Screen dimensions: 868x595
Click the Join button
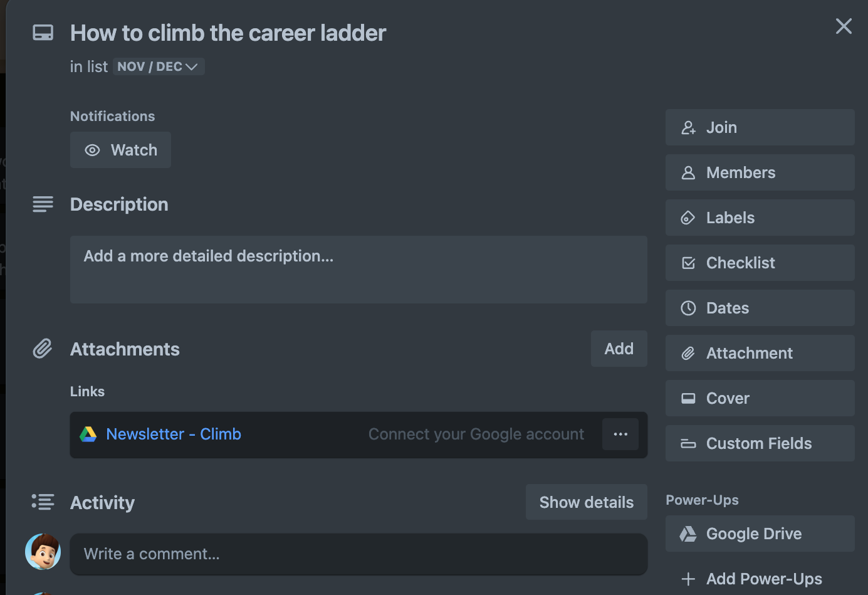click(x=760, y=127)
